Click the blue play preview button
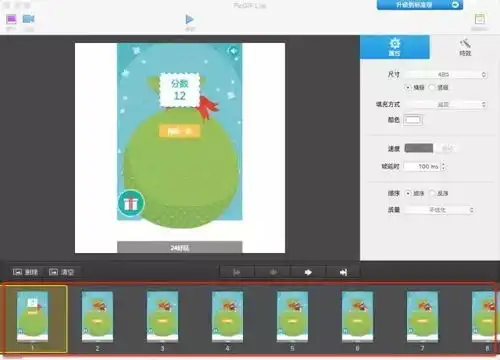This screenshot has height=360, width=500. click(190, 19)
